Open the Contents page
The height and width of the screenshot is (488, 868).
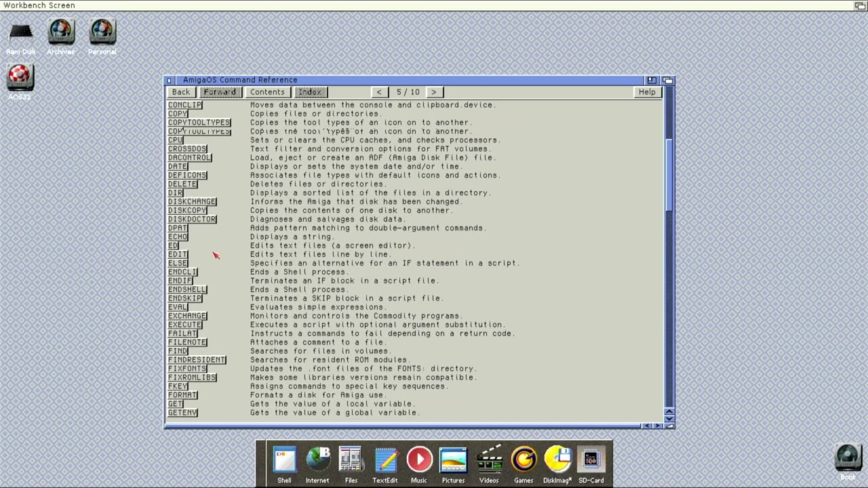pos(267,92)
